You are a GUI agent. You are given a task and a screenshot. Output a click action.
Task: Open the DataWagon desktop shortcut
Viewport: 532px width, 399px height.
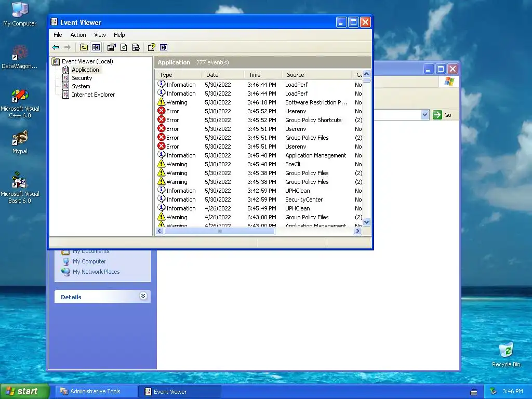coord(20,57)
